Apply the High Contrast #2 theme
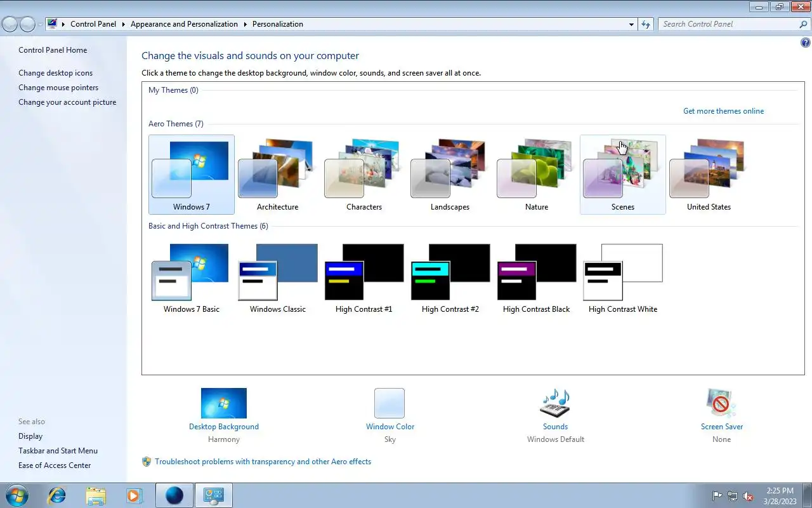This screenshot has height=508, width=812. (x=450, y=277)
